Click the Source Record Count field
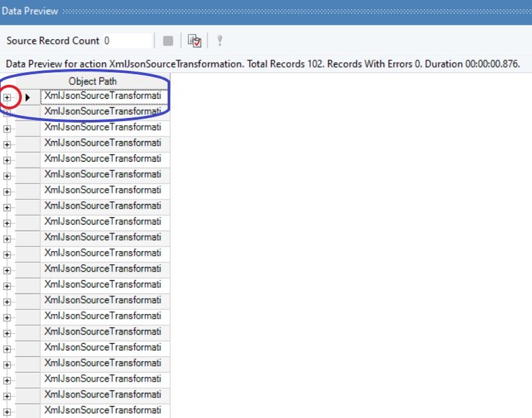 (x=128, y=40)
